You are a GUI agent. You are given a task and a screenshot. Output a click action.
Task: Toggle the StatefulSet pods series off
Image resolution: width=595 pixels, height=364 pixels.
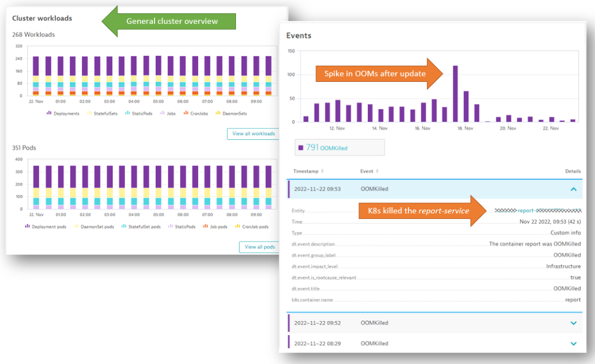click(x=123, y=226)
